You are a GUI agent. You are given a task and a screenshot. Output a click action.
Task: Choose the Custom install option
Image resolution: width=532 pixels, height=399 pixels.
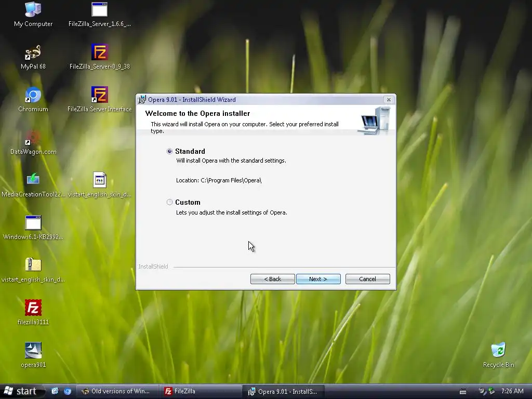(170, 202)
